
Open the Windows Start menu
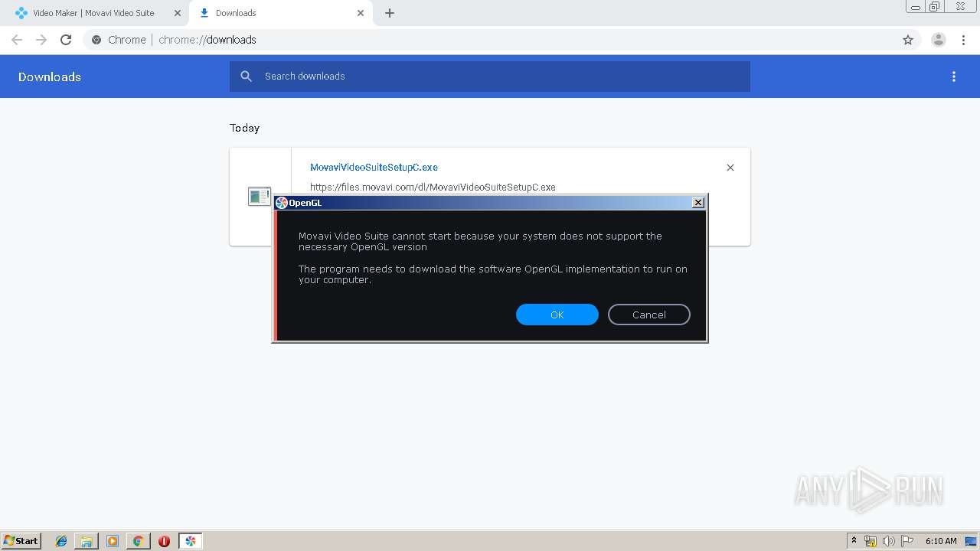[x=21, y=540]
